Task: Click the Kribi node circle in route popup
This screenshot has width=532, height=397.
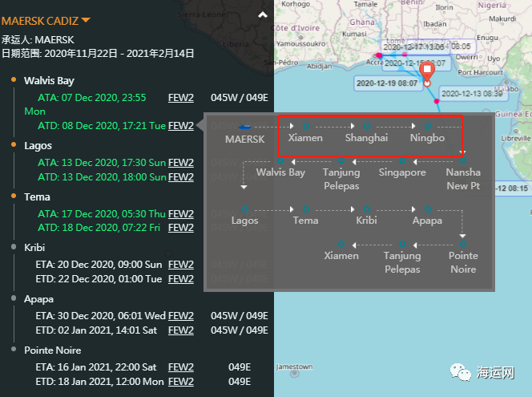Action: tap(367, 209)
